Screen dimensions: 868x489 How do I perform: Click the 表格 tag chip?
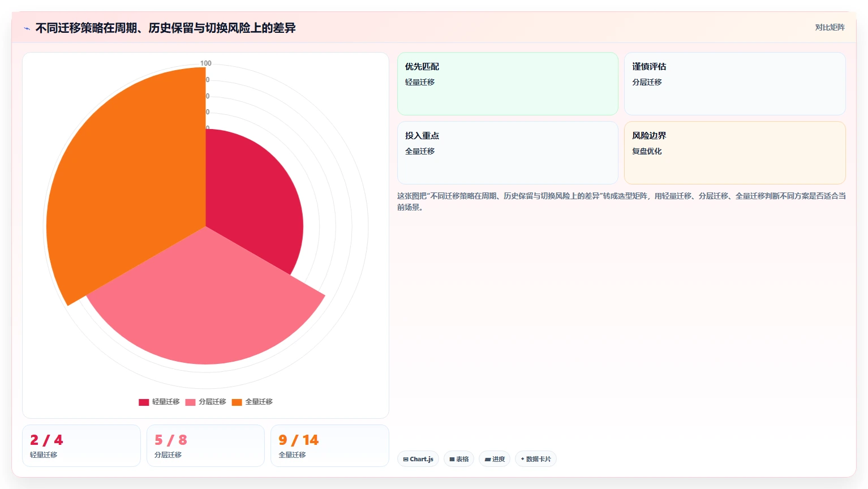(459, 459)
